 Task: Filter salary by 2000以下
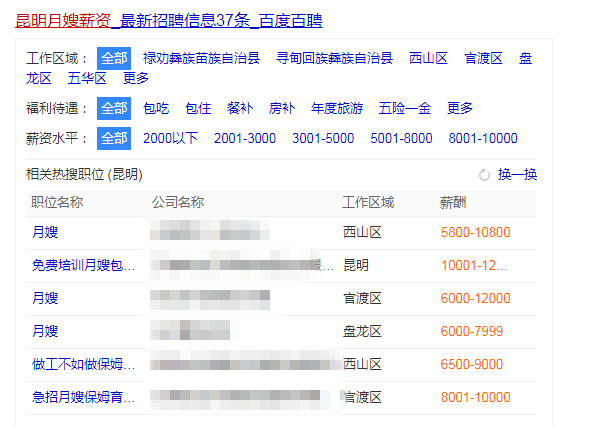click(170, 138)
